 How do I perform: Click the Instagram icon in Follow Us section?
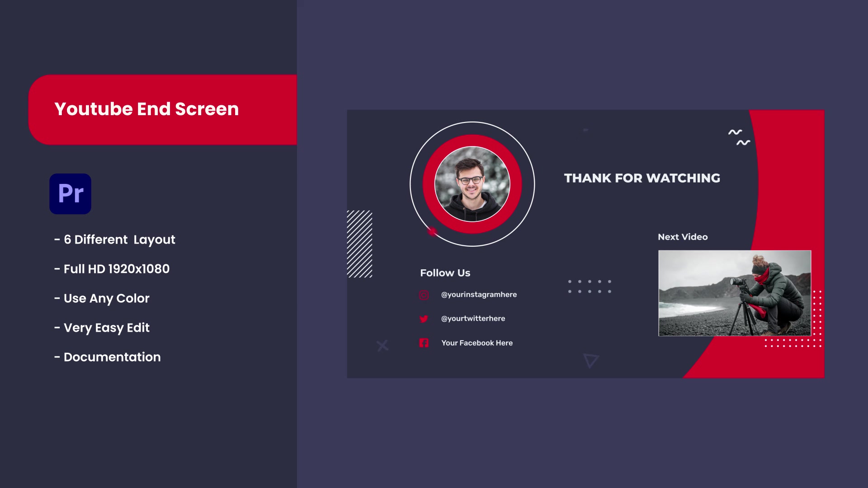tap(424, 294)
